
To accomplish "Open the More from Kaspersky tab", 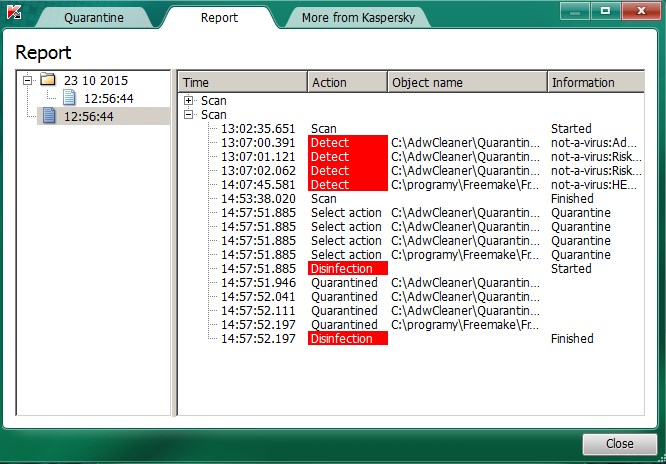I will pyautogui.click(x=358, y=17).
